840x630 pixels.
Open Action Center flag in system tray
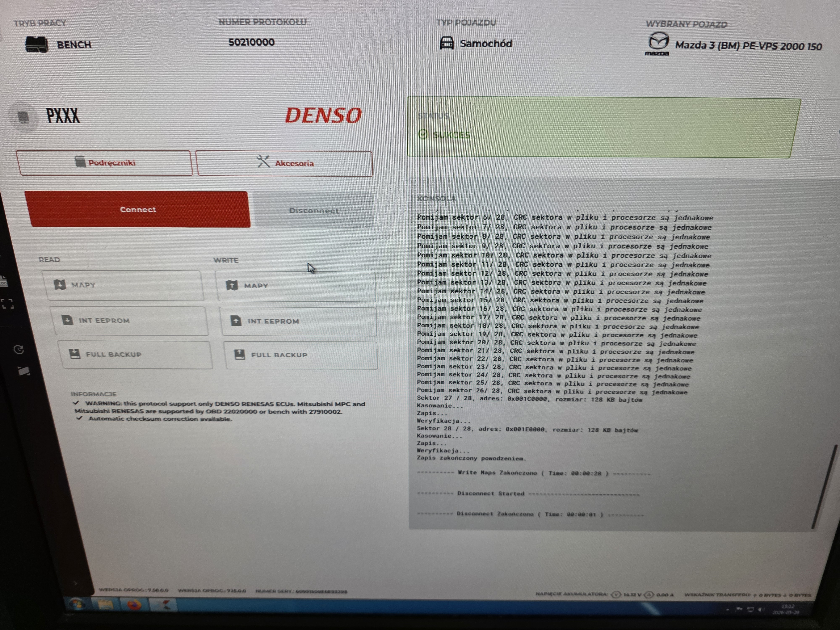739,609
